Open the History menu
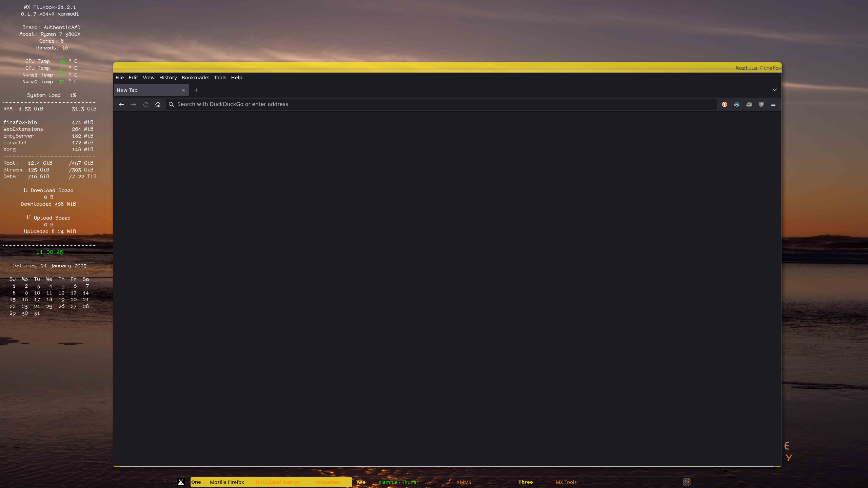The height and width of the screenshot is (488, 868). click(x=168, y=78)
